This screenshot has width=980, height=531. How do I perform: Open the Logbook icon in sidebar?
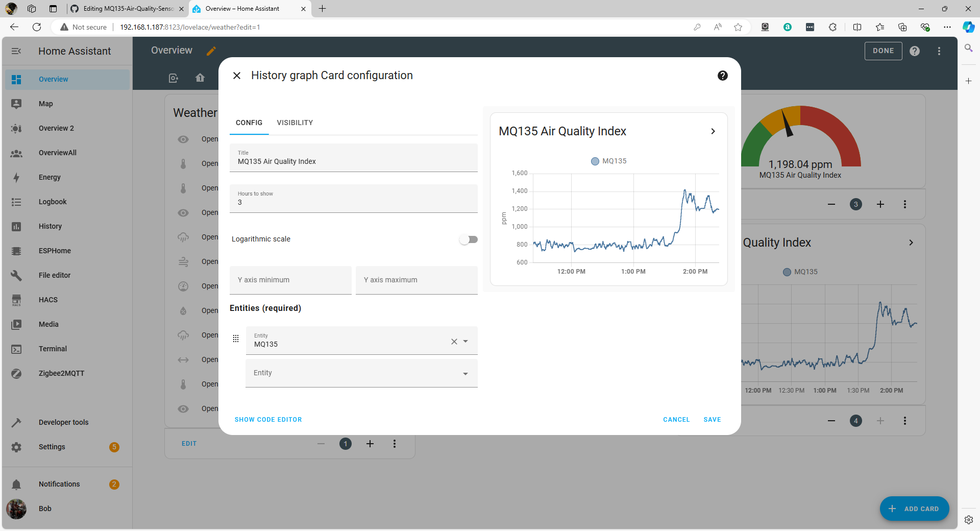point(16,202)
